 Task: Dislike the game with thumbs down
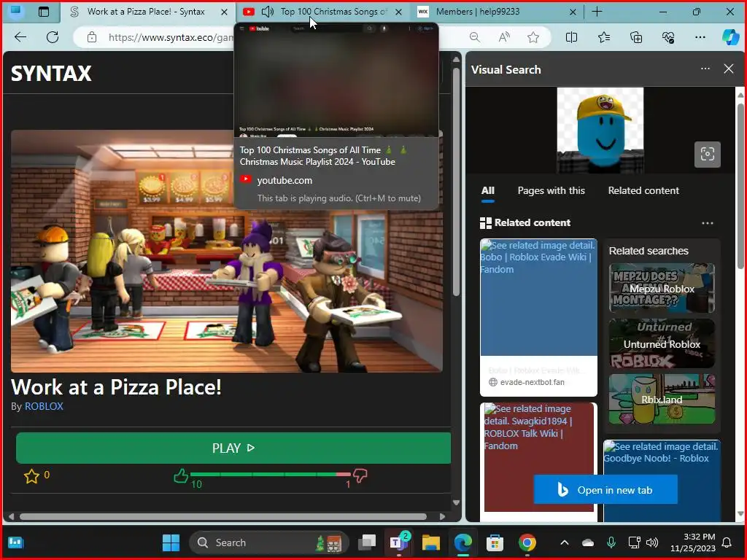(360, 475)
